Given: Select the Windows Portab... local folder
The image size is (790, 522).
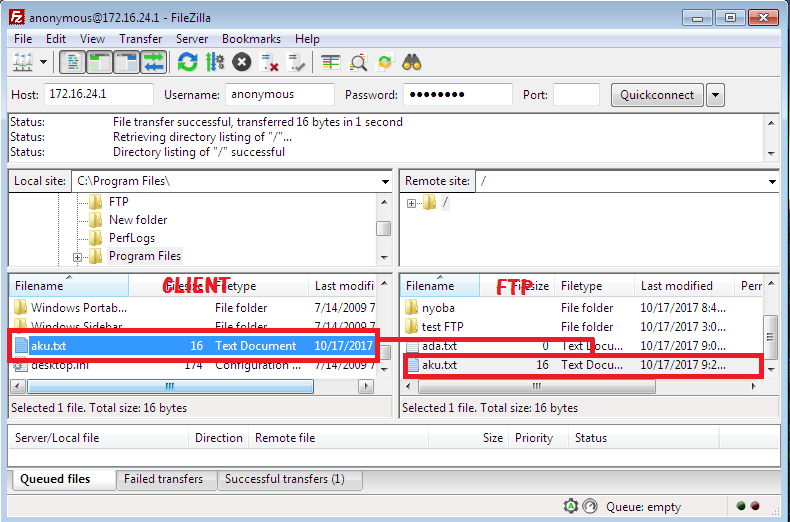Looking at the screenshot, I should [79, 307].
